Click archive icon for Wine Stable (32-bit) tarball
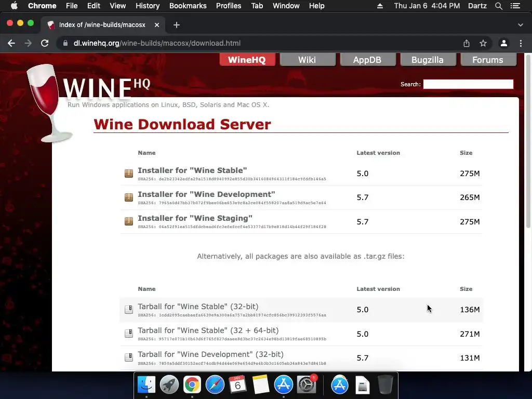Viewport: 532px width, 399px height. pos(129,310)
